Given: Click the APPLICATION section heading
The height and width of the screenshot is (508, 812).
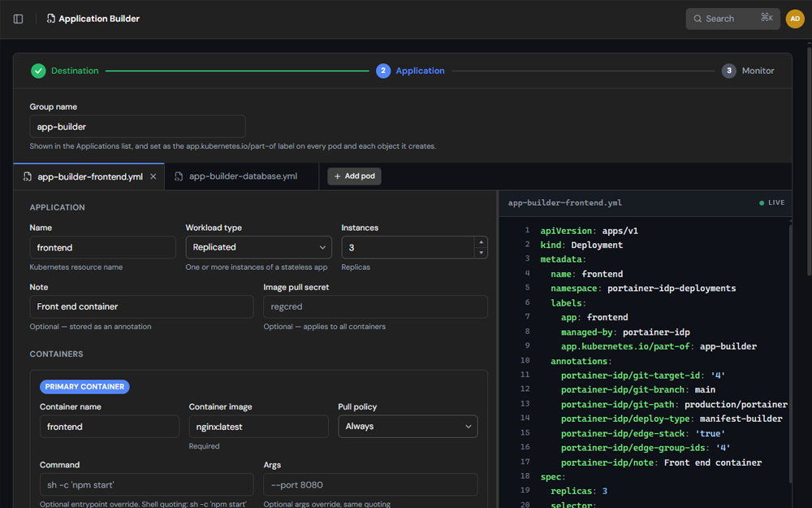Looking at the screenshot, I should (57, 207).
